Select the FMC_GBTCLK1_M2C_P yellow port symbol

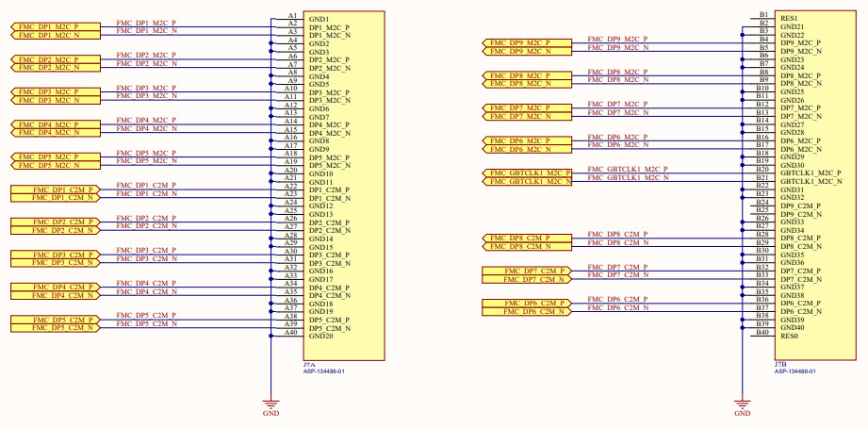pos(530,173)
